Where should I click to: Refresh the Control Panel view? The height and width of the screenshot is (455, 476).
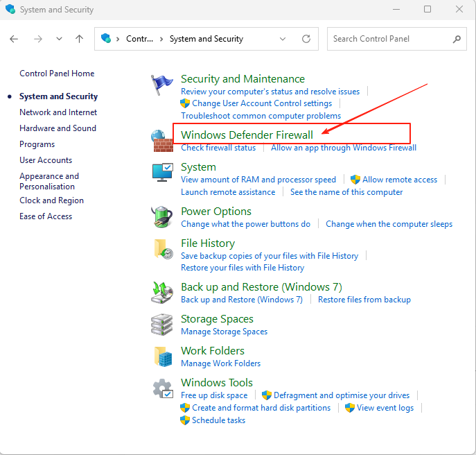pyautogui.click(x=306, y=39)
